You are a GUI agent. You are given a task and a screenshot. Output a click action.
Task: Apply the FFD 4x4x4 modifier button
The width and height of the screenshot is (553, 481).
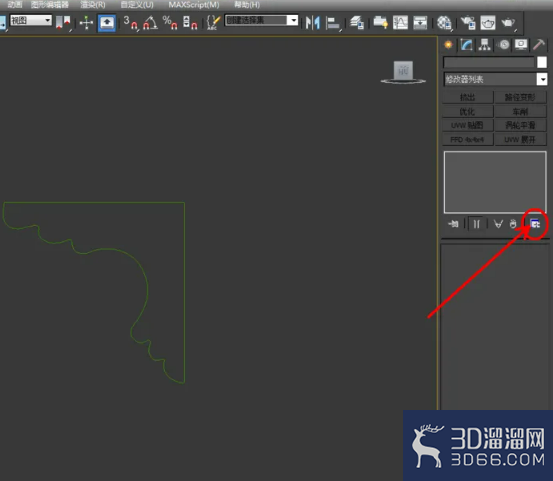pos(468,139)
